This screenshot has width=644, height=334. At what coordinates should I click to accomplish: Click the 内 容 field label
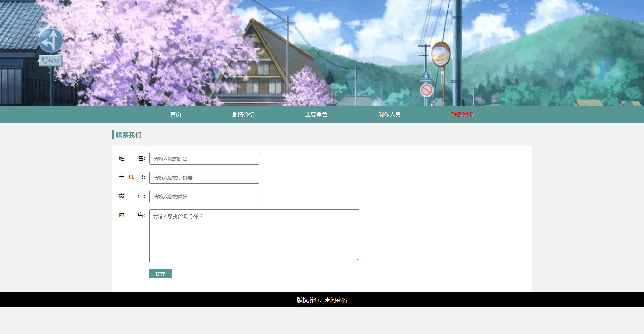tap(132, 215)
